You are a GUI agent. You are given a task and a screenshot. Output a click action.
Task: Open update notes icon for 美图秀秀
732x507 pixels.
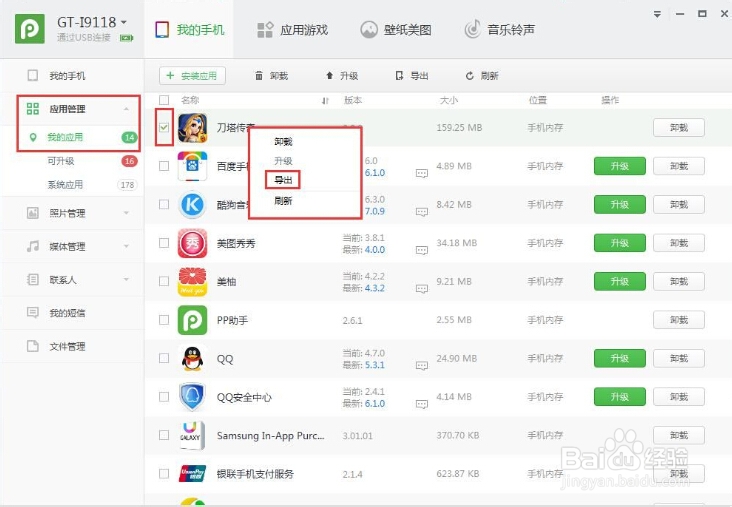(422, 250)
